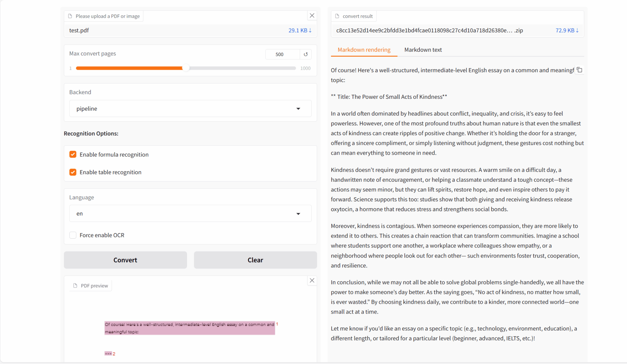627x364 pixels.
Task: Click the convert result file icon
Action: click(337, 16)
